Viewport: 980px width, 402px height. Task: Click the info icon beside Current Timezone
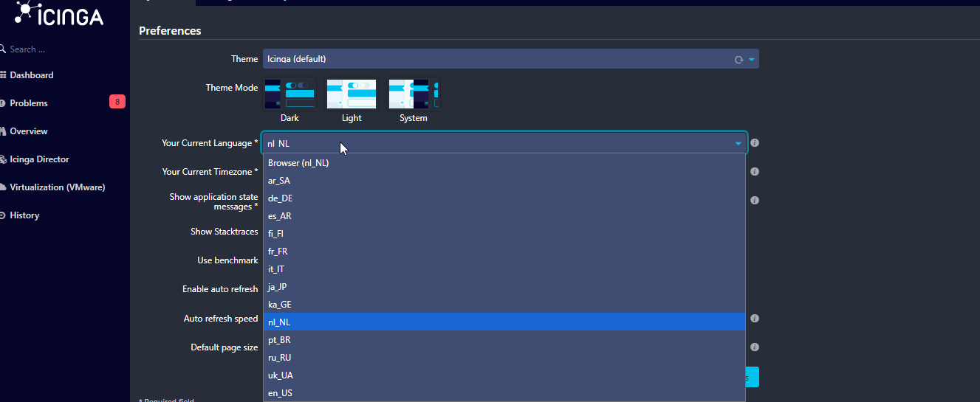(755, 172)
